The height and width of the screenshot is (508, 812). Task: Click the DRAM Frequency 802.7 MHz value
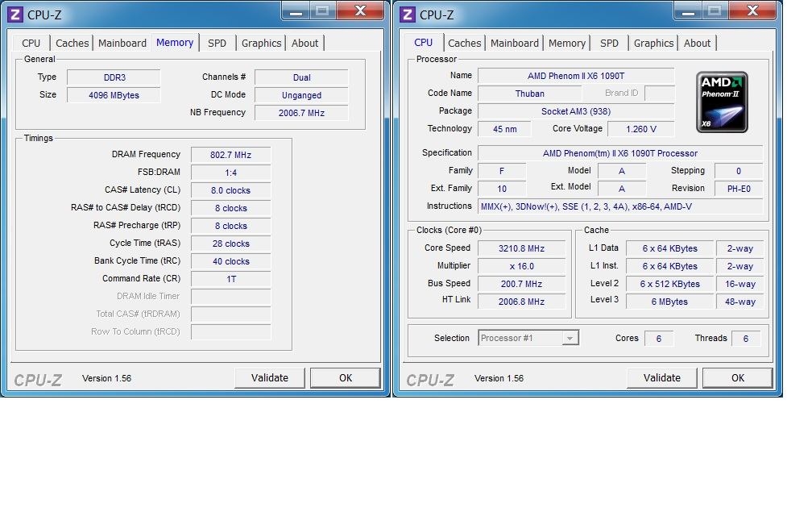231,155
